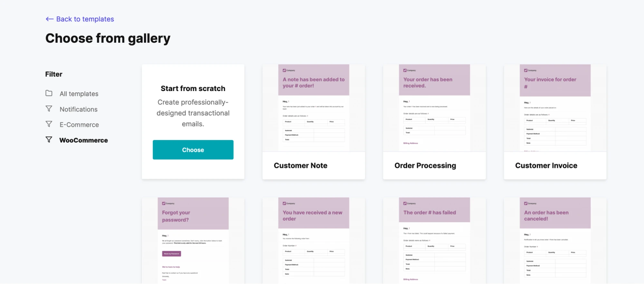Click the Customer Invoice title
Viewport: 644px width, 284px height.
point(546,166)
